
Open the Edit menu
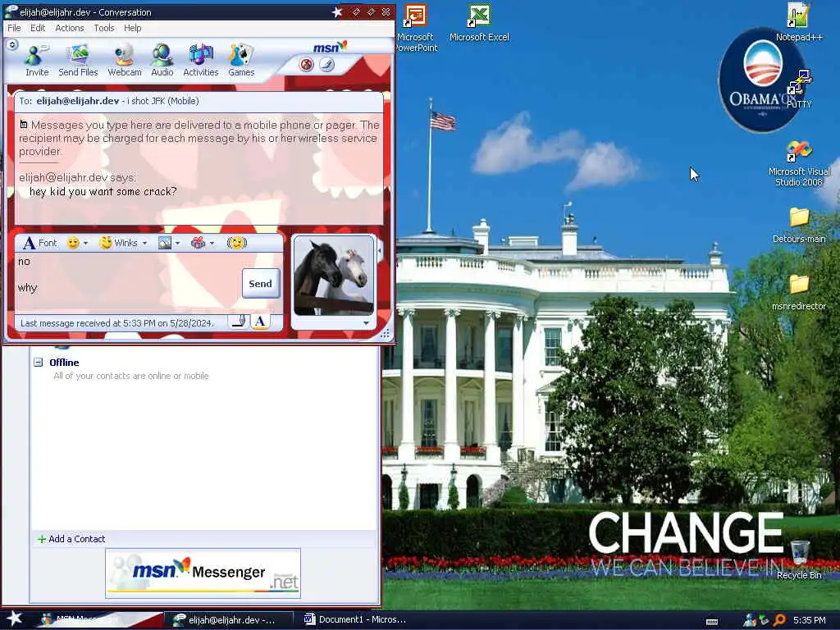click(x=38, y=28)
